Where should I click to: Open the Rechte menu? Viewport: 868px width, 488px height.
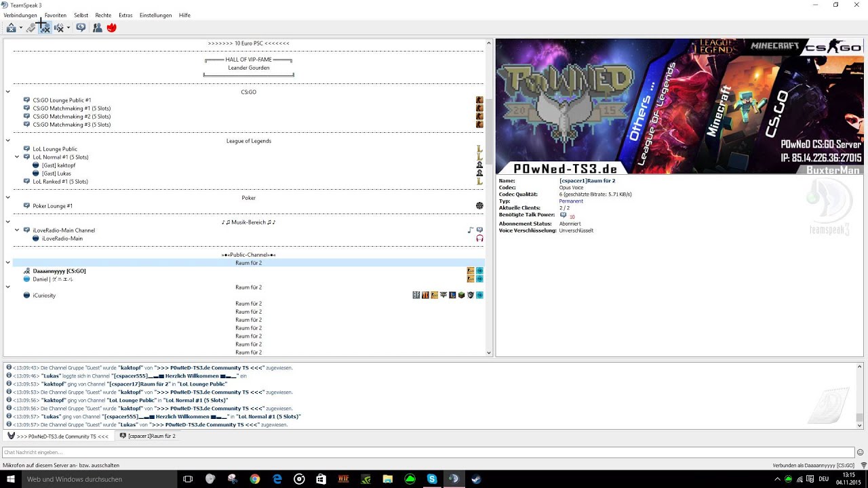103,15
